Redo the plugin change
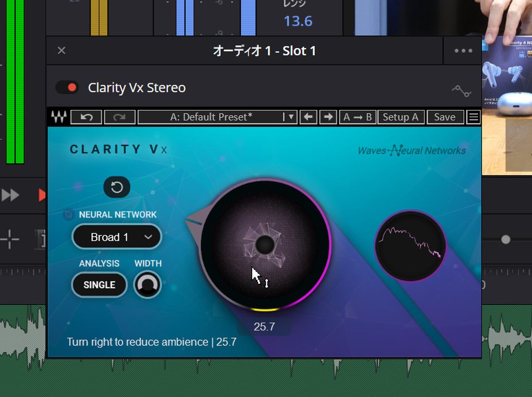 tap(120, 117)
